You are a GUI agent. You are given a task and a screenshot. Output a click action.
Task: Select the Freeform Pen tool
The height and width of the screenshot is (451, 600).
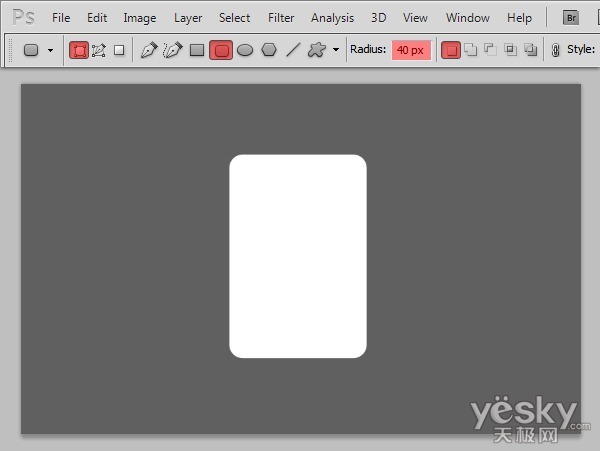pyautogui.click(x=173, y=50)
